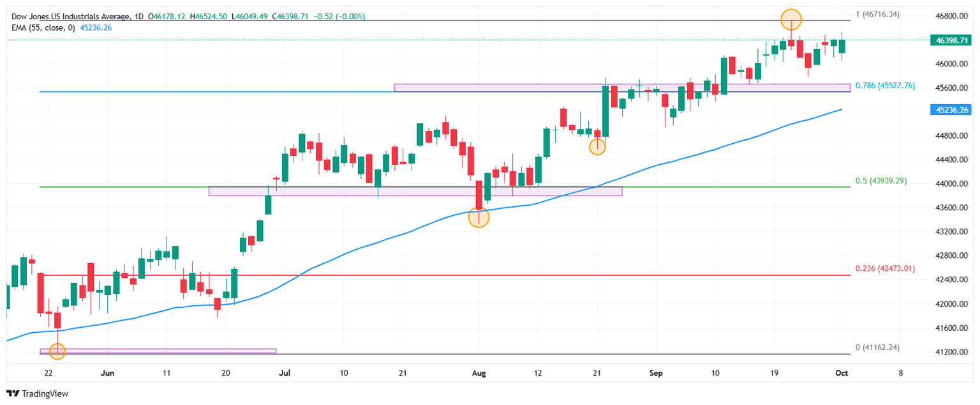
Task: Select the orange circle at the 41162 low
Action: pos(57,350)
